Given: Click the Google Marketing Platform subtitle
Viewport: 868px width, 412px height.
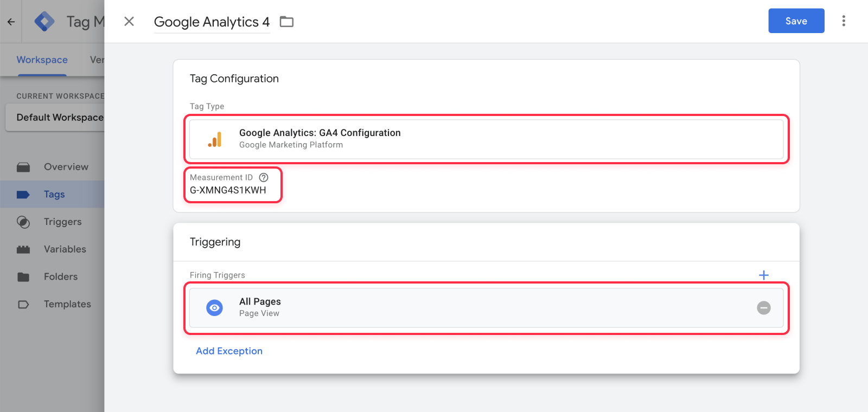Looking at the screenshot, I should click(x=291, y=145).
